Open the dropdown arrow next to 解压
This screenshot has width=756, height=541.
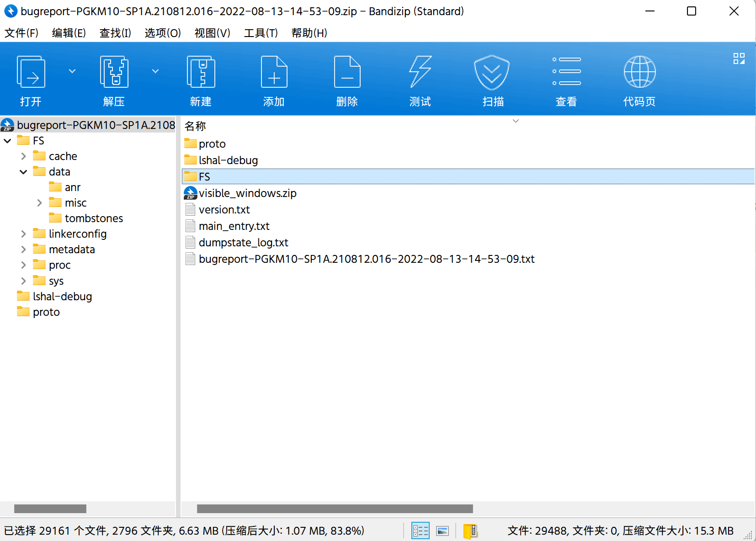155,71
